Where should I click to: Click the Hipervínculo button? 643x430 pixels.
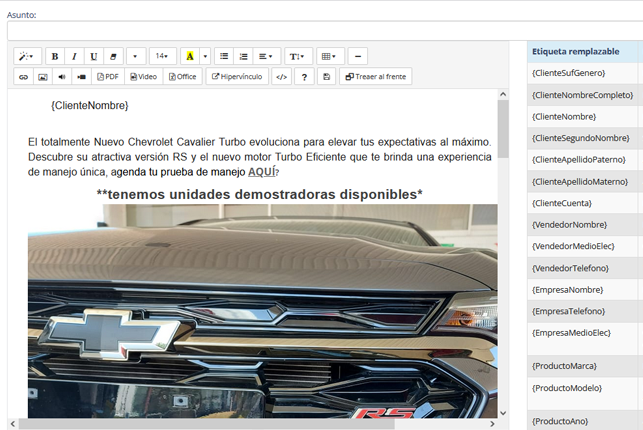click(237, 77)
